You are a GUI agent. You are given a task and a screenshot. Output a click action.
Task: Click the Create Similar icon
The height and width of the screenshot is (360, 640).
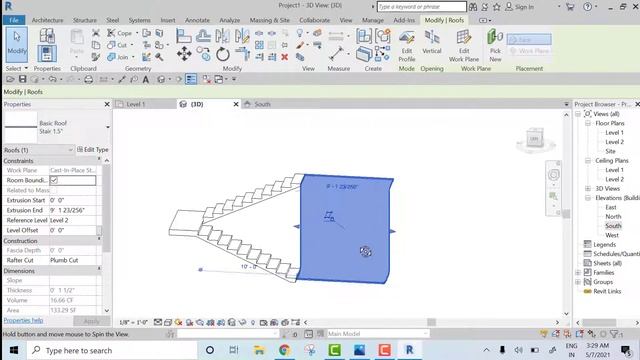click(383, 53)
